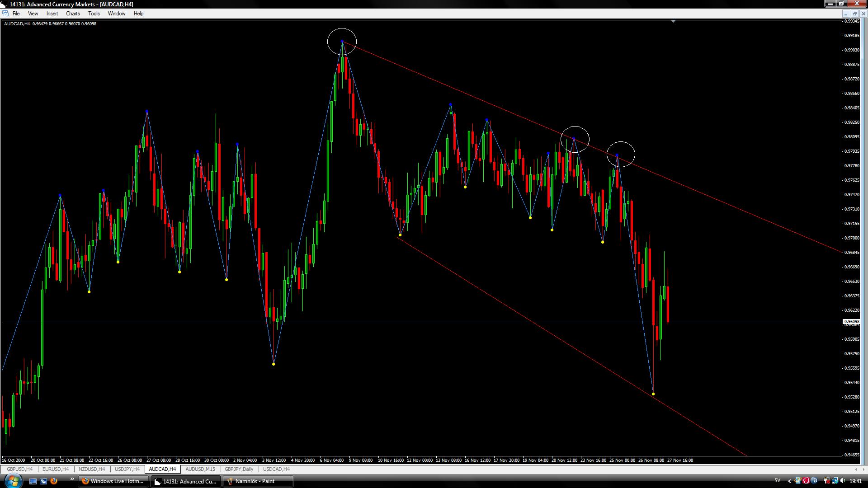This screenshot has height=488, width=868.
Task: Expand hidden system tray icons arrow
Action: point(789,481)
